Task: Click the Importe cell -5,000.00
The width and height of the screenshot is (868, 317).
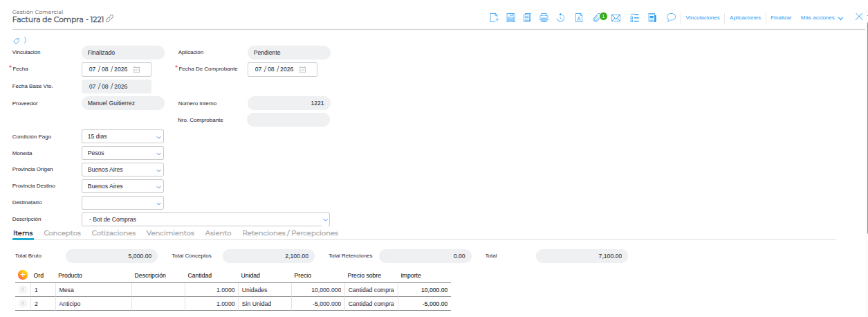Action: point(424,304)
